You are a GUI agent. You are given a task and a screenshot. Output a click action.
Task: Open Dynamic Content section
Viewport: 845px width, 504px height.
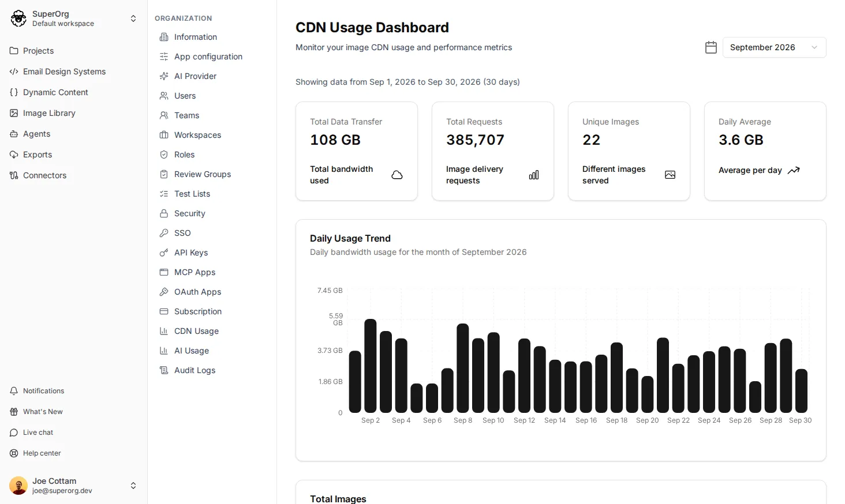(x=55, y=92)
